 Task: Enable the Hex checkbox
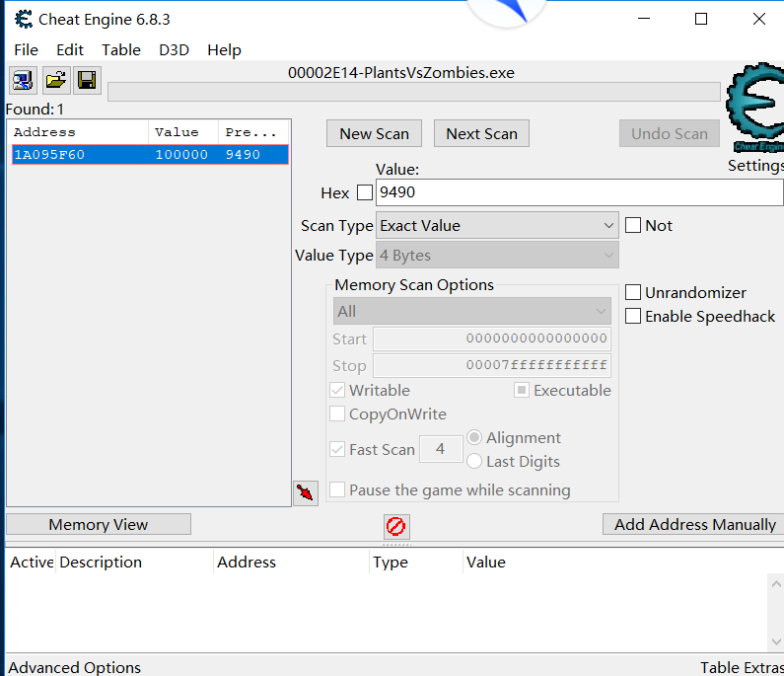364,192
